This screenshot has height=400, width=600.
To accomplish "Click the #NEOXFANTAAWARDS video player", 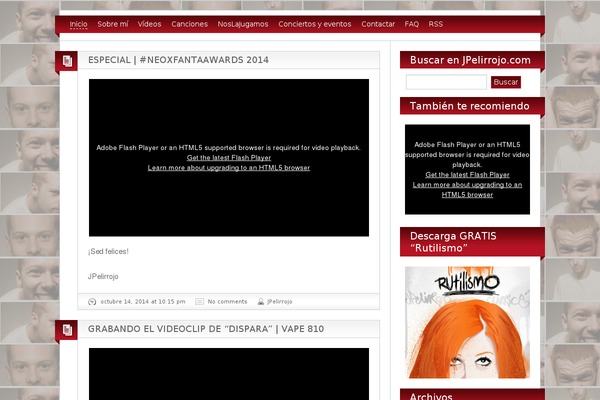I will (x=229, y=158).
